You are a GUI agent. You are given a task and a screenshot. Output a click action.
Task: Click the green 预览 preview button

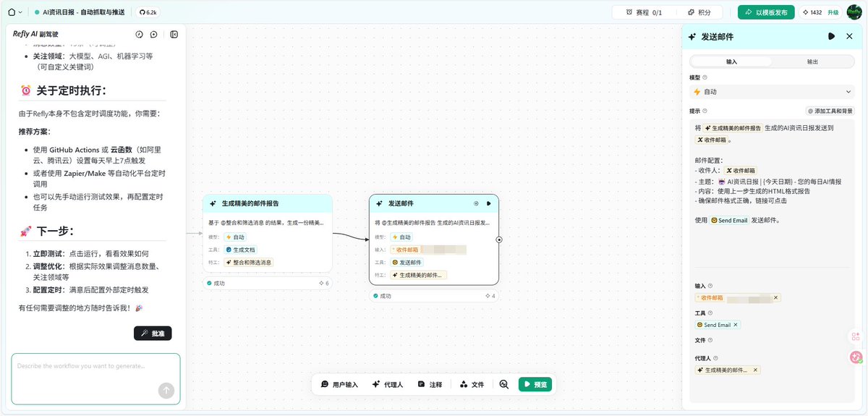pyautogui.click(x=535, y=384)
